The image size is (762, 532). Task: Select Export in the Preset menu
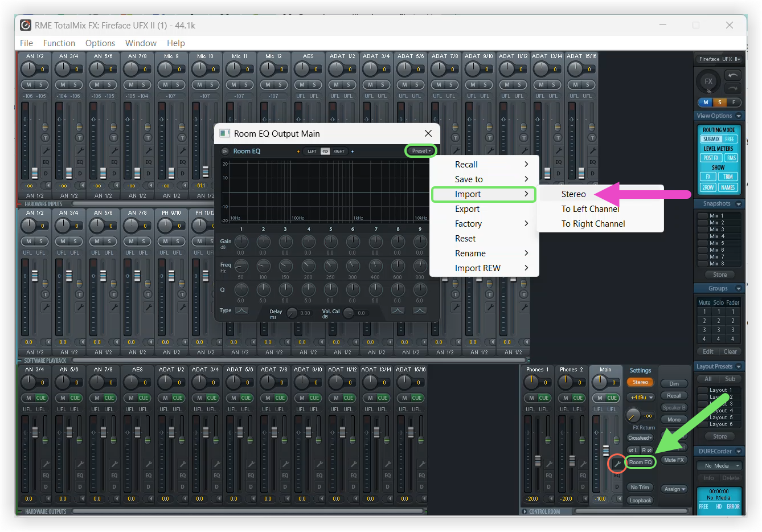click(x=484, y=209)
